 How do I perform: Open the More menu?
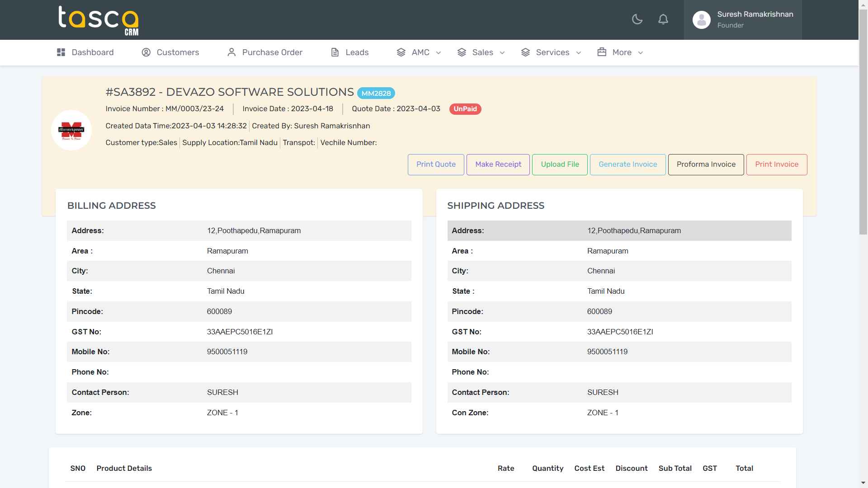[620, 52]
